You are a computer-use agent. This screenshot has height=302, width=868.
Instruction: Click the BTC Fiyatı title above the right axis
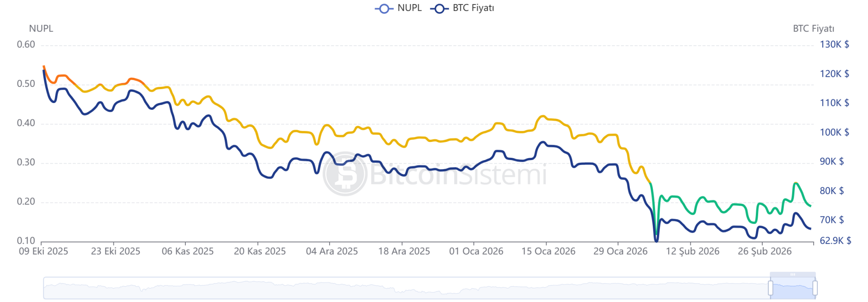(x=813, y=28)
